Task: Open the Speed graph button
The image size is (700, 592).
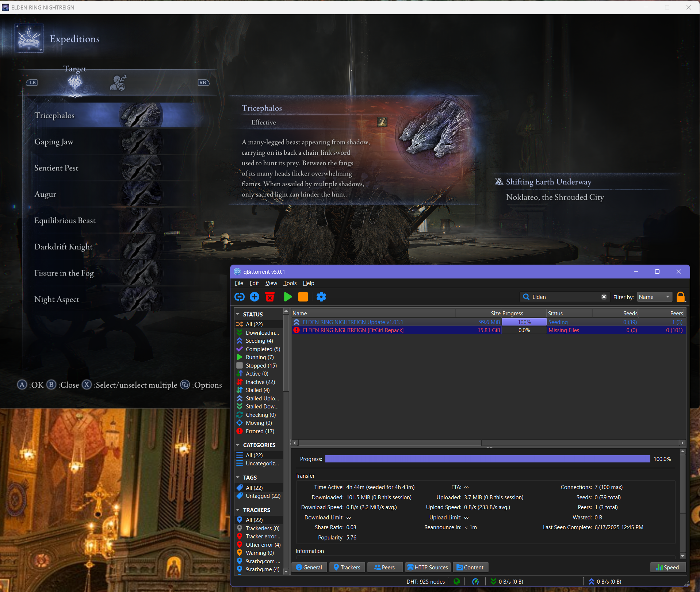Action: [x=668, y=567]
